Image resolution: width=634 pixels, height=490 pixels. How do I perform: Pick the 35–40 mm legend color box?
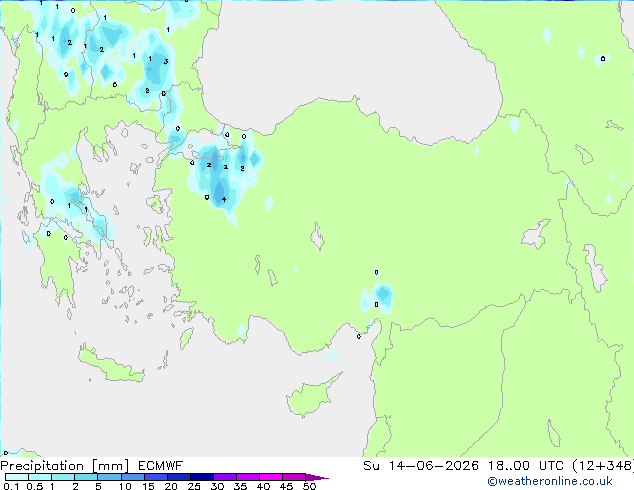tap(247, 477)
